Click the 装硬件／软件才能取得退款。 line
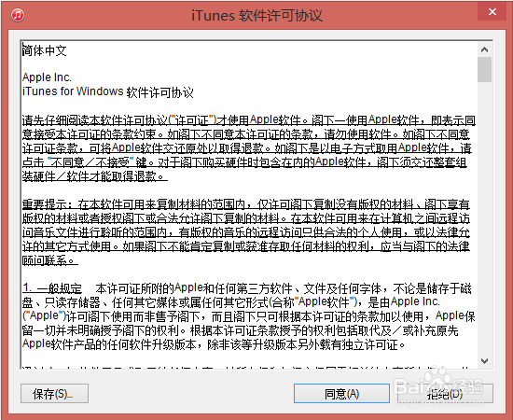513x420 pixels. [x=95, y=176]
